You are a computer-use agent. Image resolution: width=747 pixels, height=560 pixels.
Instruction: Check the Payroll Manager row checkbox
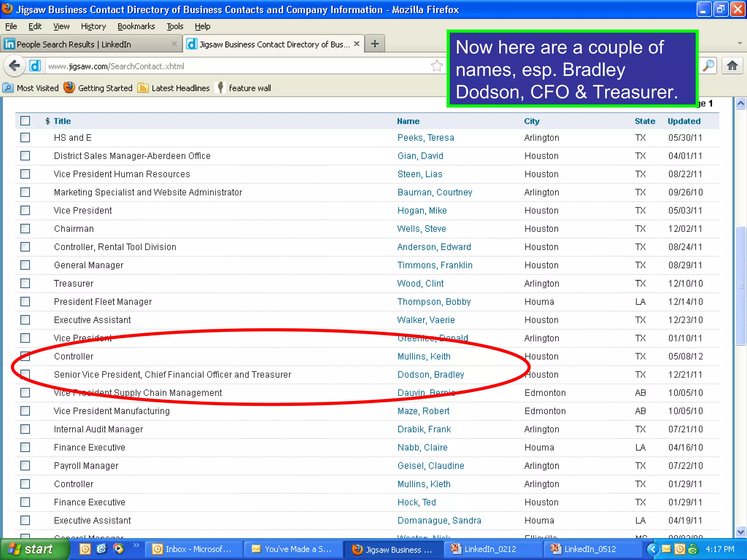point(25,466)
